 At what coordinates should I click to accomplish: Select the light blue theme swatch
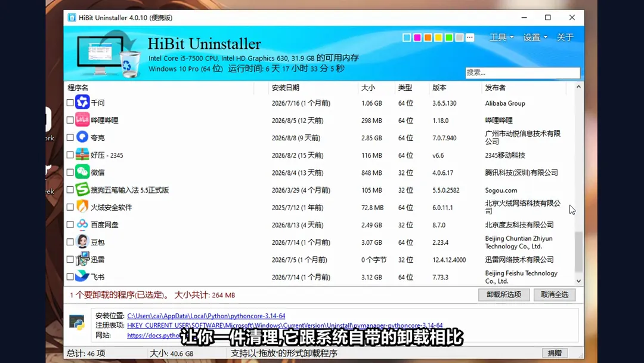(407, 38)
